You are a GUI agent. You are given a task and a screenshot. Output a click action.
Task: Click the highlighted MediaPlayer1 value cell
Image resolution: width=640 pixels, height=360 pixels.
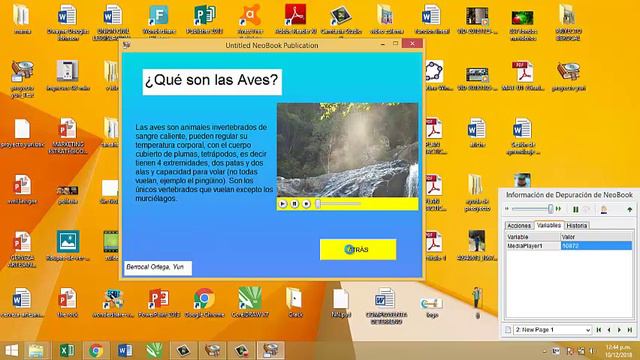tap(596, 246)
